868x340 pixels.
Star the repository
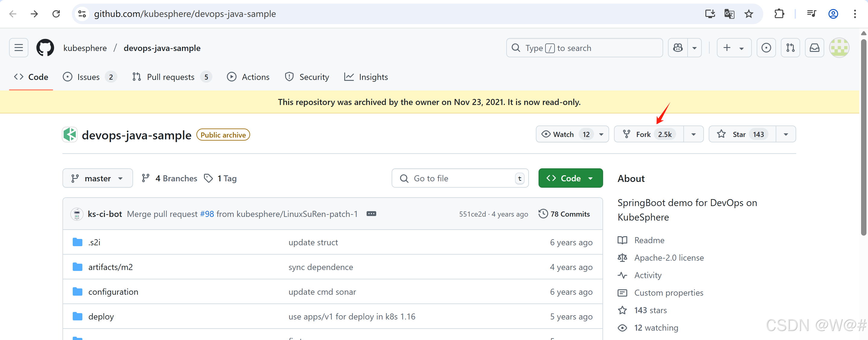[x=742, y=134]
